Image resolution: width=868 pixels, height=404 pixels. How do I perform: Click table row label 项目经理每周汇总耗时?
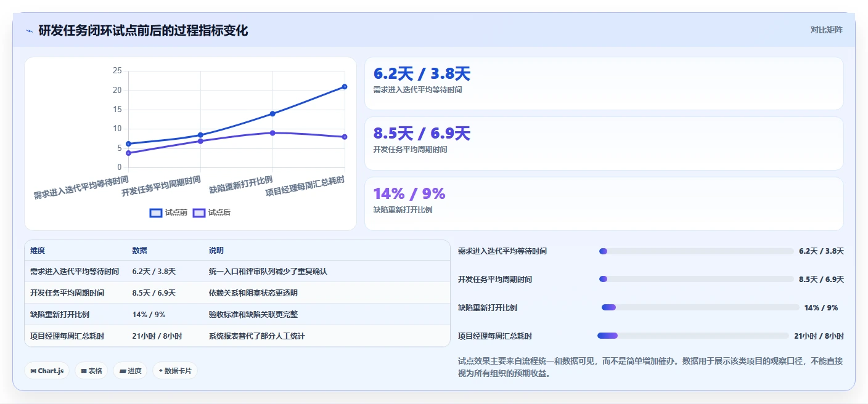pyautogui.click(x=67, y=336)
